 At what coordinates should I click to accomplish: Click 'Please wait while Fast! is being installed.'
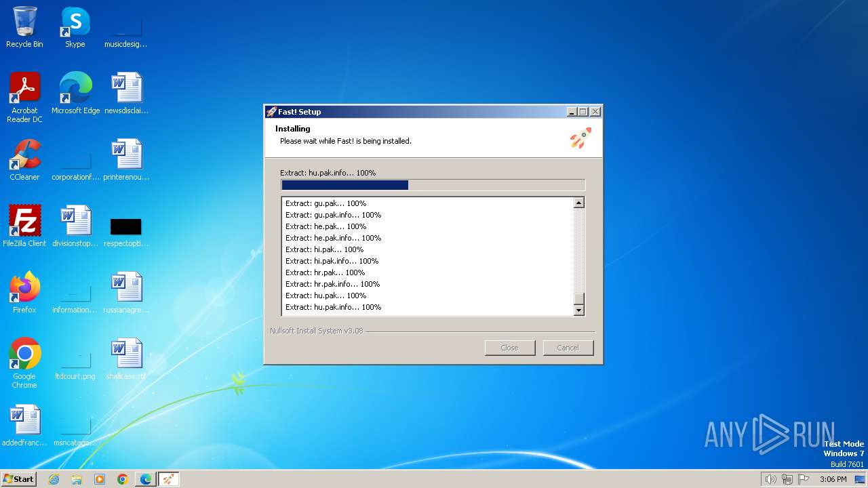coord(346,141)
